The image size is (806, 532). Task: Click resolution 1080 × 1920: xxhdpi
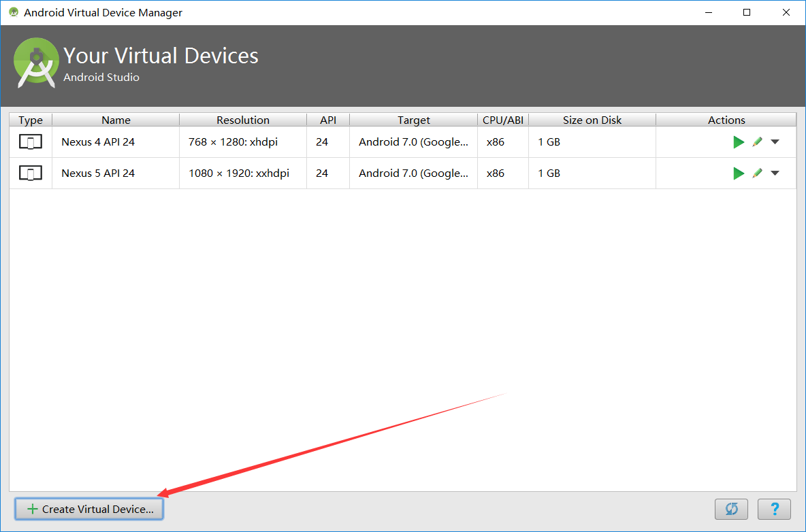click(243, 173)
